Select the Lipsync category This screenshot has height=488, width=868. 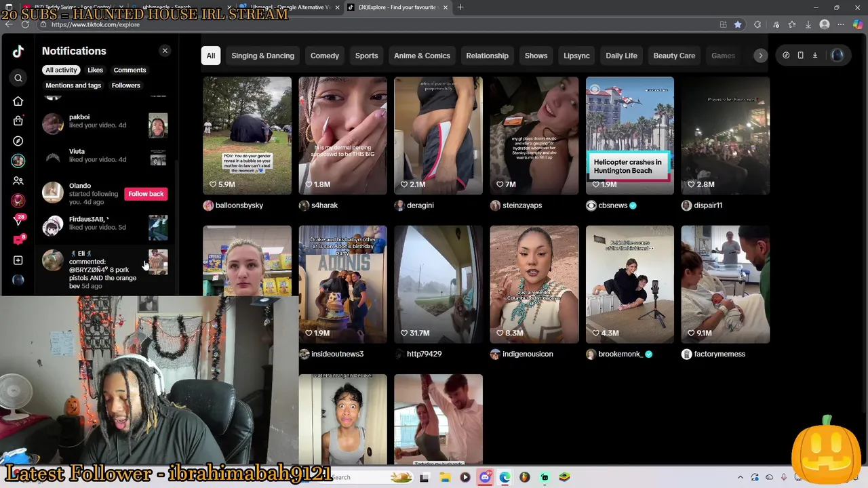pyautogui.click(x=576, y=56)
